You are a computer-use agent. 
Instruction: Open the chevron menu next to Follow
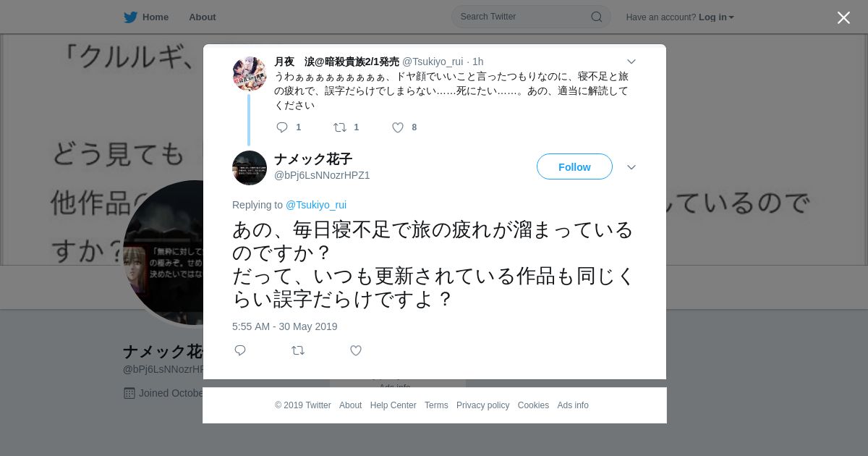pyautogui.click(x=631, y=167)
